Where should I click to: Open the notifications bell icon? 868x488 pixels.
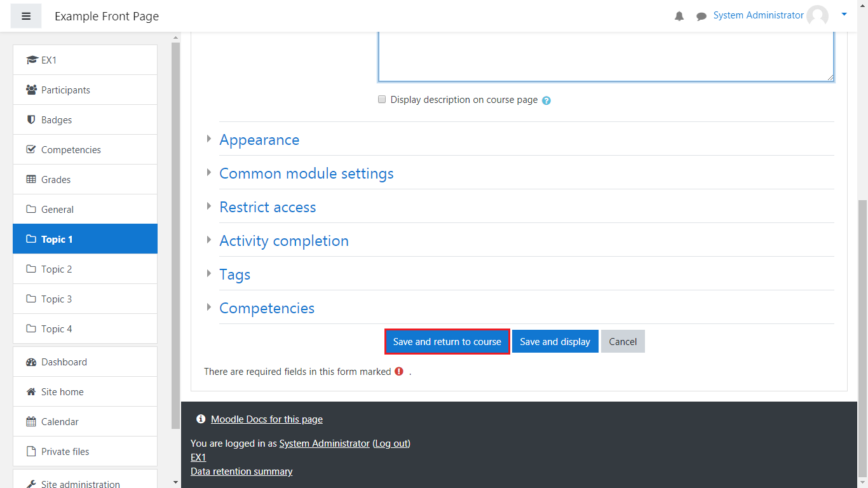click(679, 17)
